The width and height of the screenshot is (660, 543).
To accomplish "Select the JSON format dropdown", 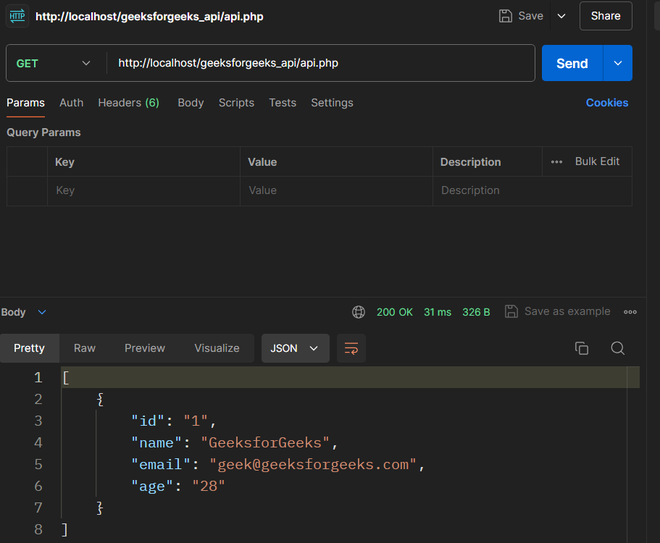I will point(295,348).
